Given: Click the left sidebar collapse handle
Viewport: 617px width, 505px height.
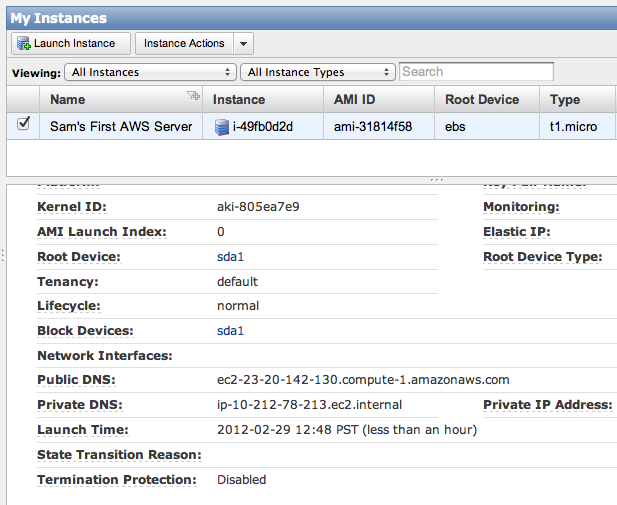Looking at the screenshot, I should pyautogui.click(x=3, y=255).
